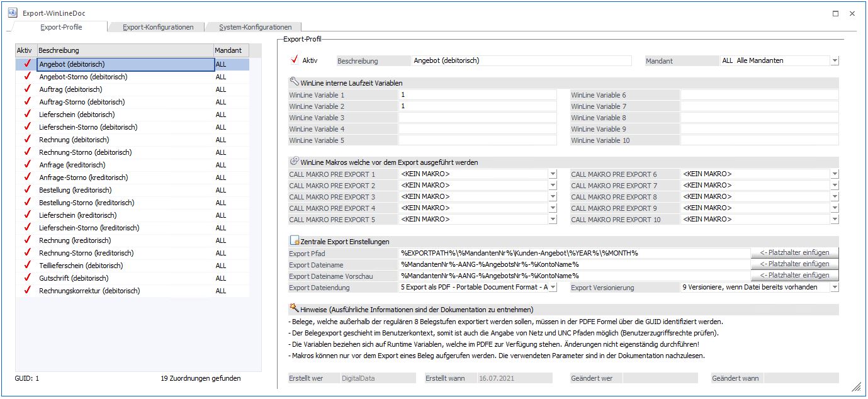This screenshot has width=868, height=399.
Task: Open the Mandant dropdown
Action: (835, 61)
